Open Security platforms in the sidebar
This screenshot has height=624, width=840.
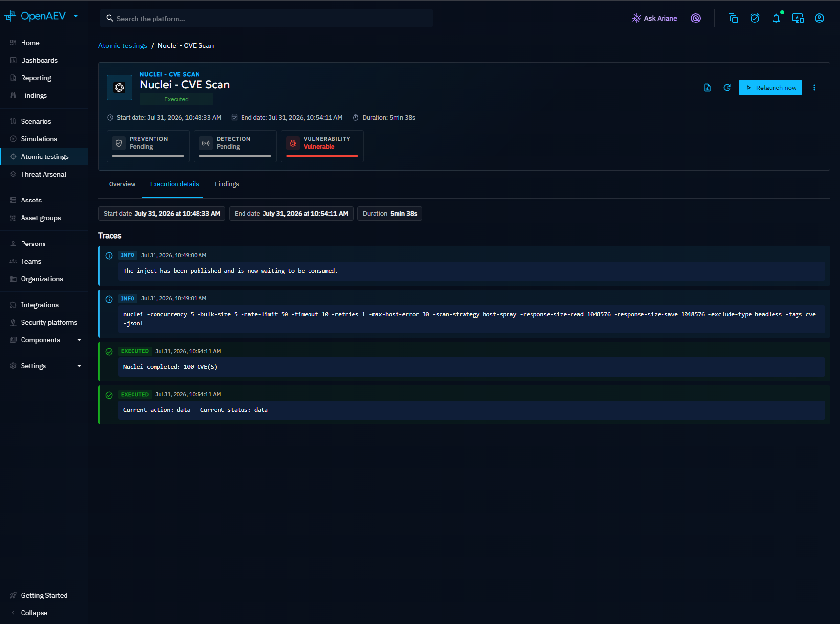[x=44, y=322]
